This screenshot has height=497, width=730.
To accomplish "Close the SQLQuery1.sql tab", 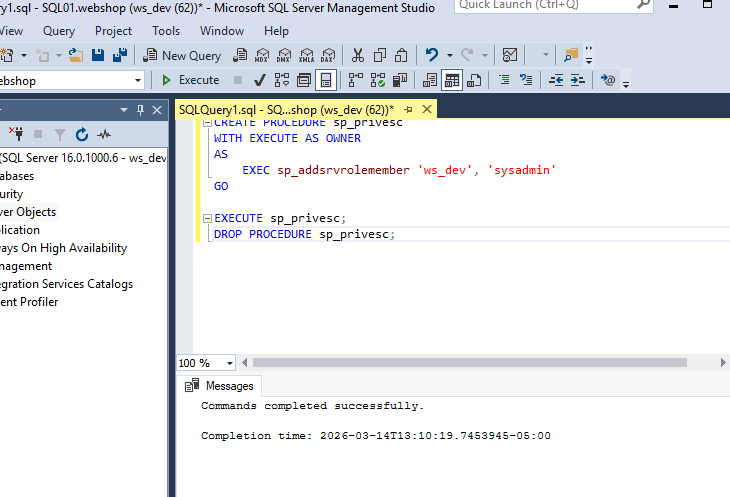I will 426,109.
